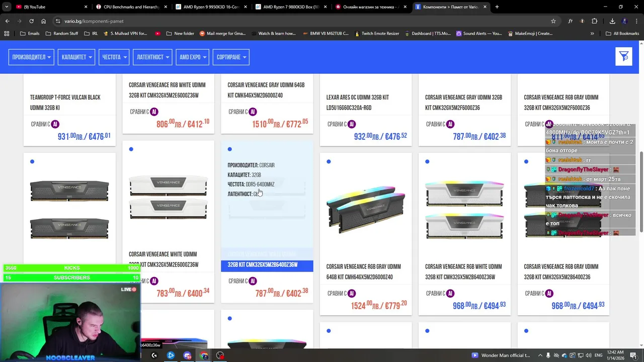The width and height of the screenshot is (644, 362).
Task: Toggle compare dot on gray Vengeance card at left
Action: [32, 161]
